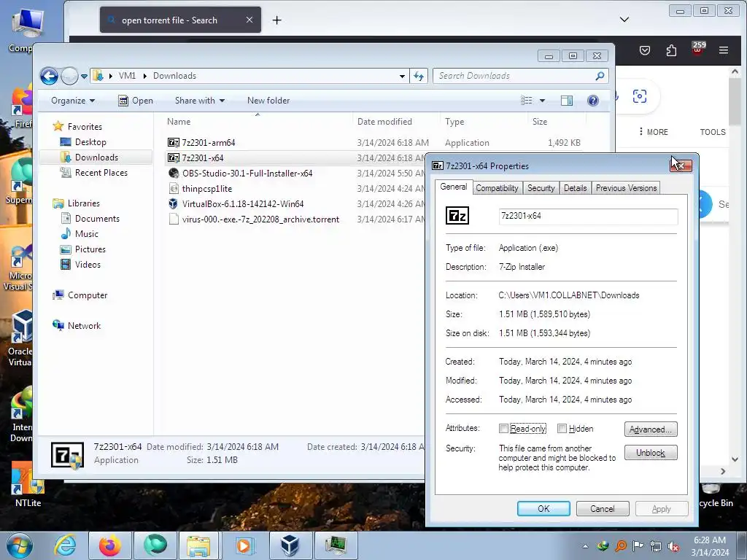Select 7z2301-arm64 file

click(208, 142)
